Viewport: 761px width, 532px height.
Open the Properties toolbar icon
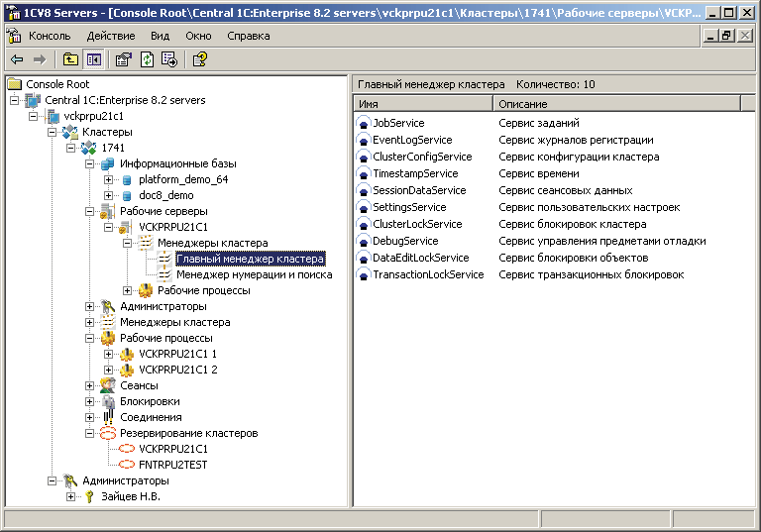pos(124,59)
